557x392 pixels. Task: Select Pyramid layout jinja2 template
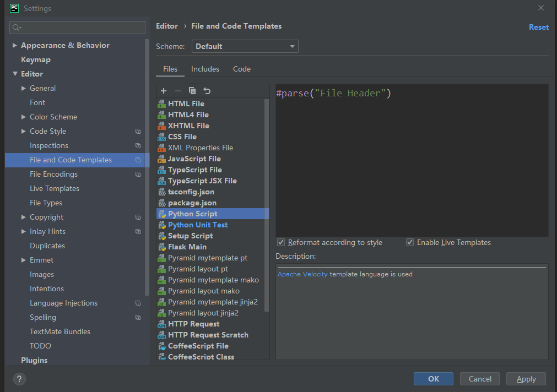coord(213,313)
